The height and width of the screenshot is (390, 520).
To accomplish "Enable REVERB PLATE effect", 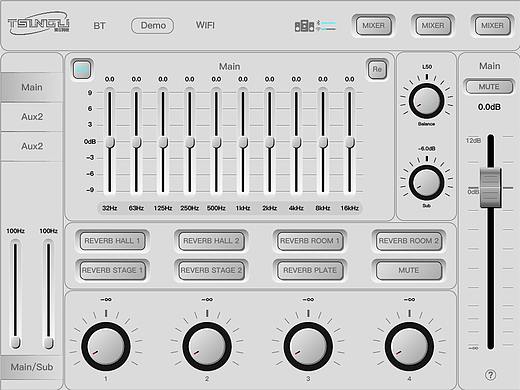I will [x=310, y=270].
